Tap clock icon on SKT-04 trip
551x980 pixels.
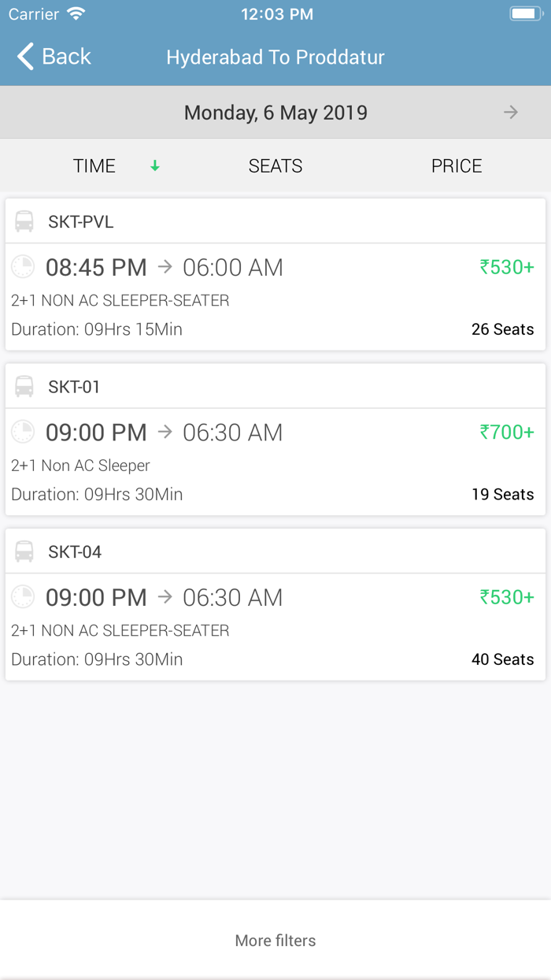23,597
